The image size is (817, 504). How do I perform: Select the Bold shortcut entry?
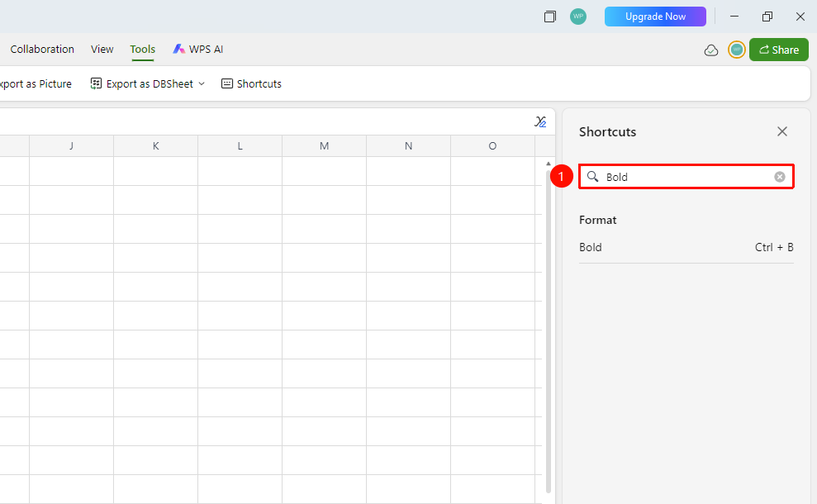pos(686,247)
